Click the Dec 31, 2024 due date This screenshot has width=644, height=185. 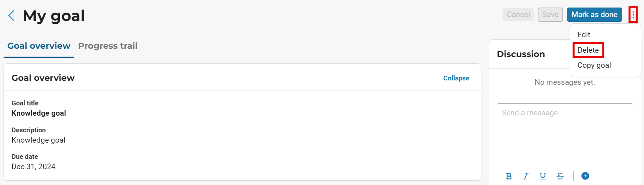(x=33, y=167)
